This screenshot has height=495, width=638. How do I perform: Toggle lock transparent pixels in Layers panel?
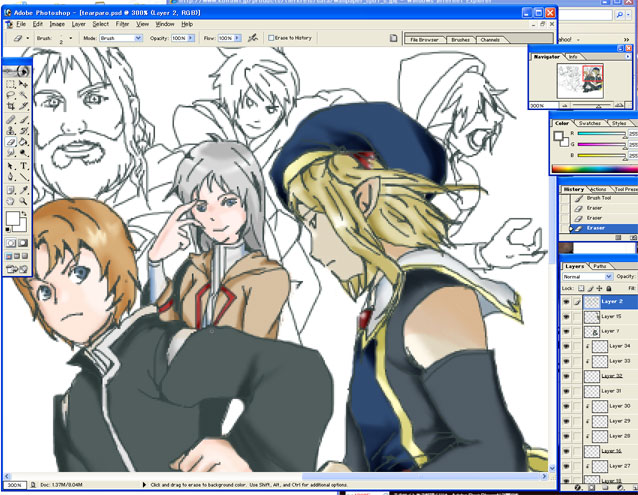coord(581,288)
